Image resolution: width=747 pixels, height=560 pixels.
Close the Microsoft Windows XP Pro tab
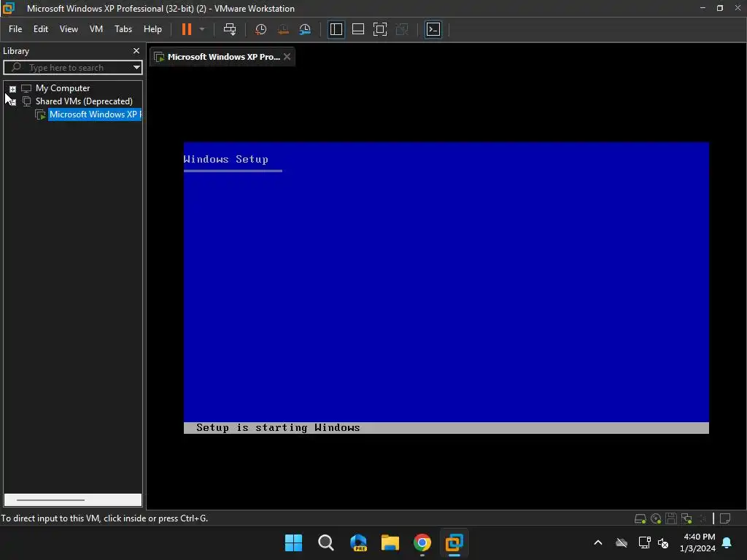(x=287, y=57)
